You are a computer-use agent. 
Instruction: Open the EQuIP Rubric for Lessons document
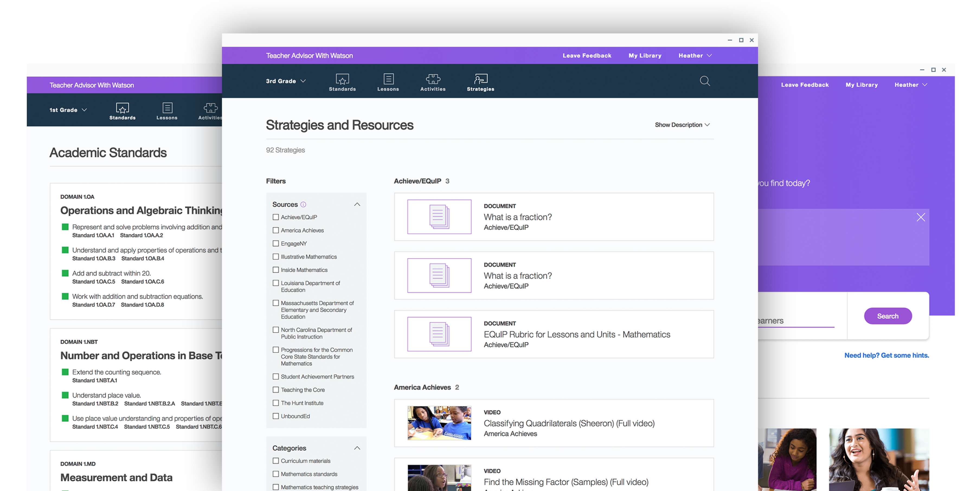[576, 334]
